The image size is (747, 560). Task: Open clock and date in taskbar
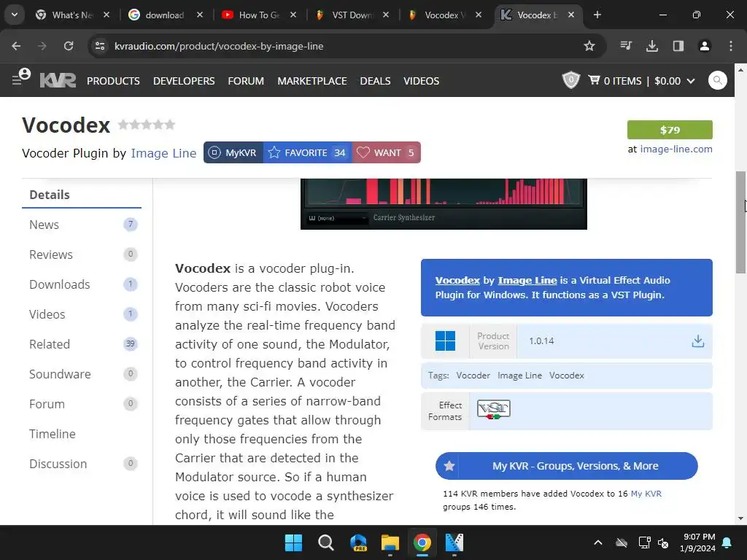697,542
